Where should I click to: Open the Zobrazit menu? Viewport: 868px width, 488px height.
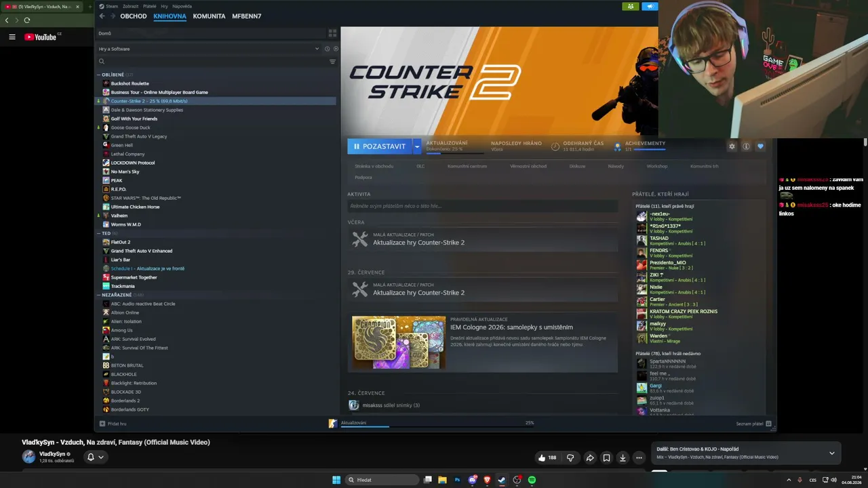click(130, 6)
